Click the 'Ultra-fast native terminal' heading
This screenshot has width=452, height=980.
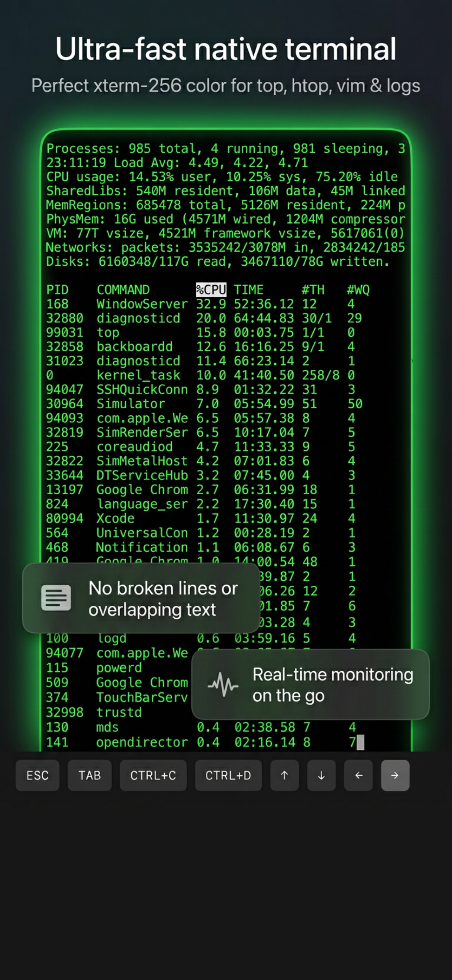tap(226, 49)
